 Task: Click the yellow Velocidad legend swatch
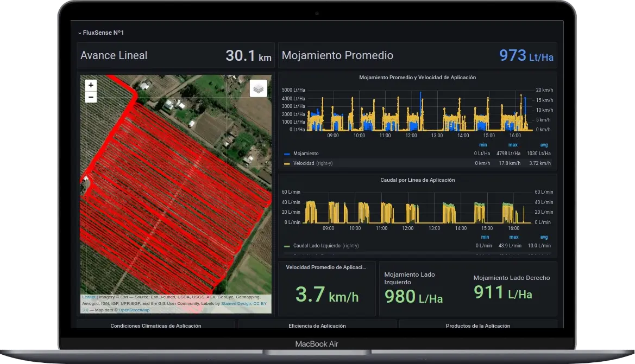click(x=287, y=163)
